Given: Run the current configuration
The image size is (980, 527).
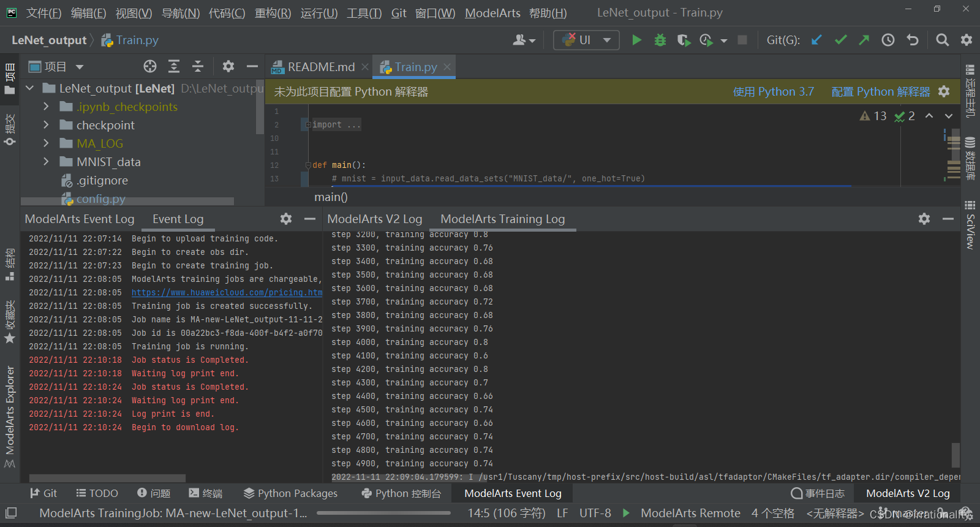Looking at the screenshot, I should tap(636, 40).
